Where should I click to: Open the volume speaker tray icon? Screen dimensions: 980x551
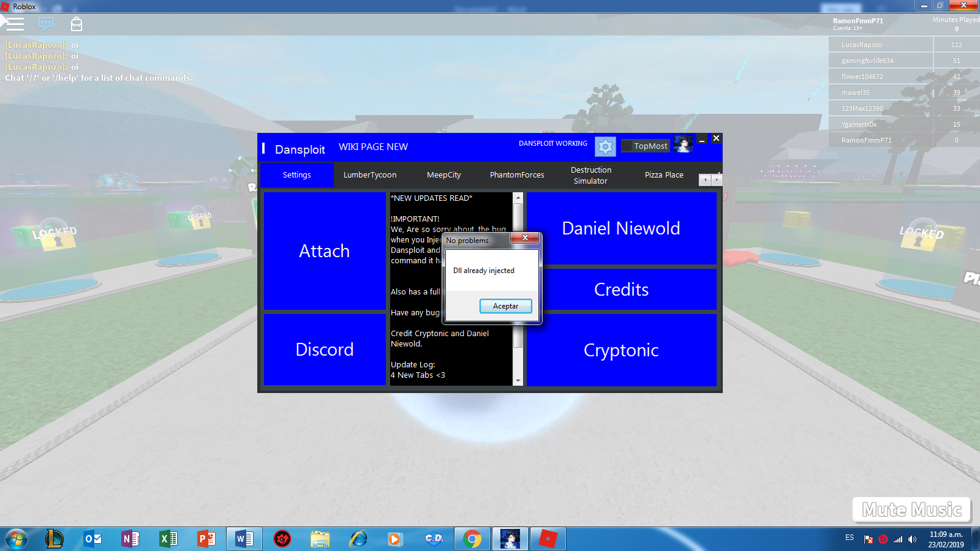pyautogui.click(x=913, y=539)
